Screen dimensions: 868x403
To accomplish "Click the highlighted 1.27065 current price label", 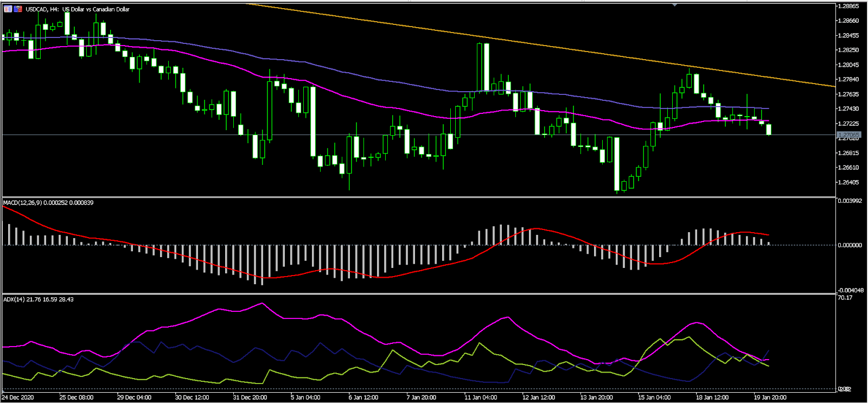I will 848,135.
